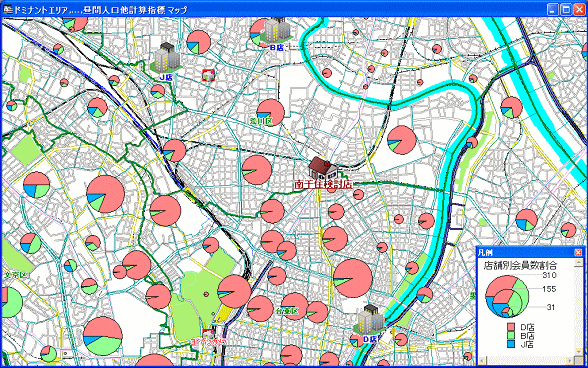
Task: Maximize the map window
Action: [x=566, y=10]
